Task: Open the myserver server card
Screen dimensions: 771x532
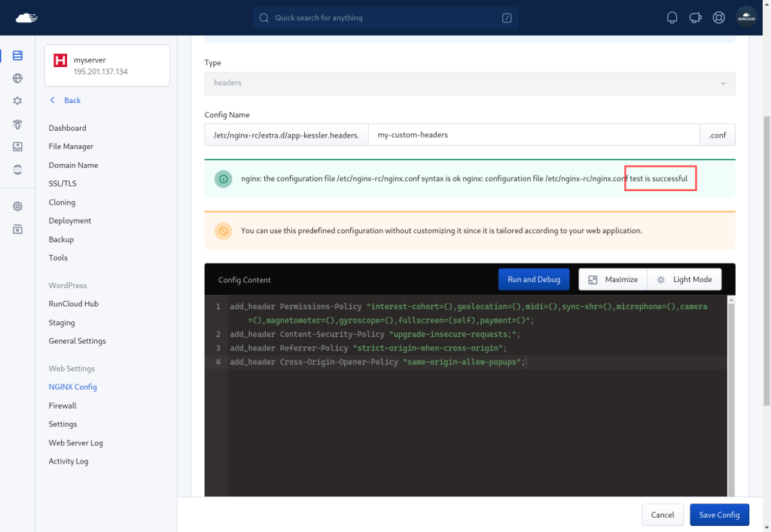Action: pyautogui.click(x=107, y=65)
